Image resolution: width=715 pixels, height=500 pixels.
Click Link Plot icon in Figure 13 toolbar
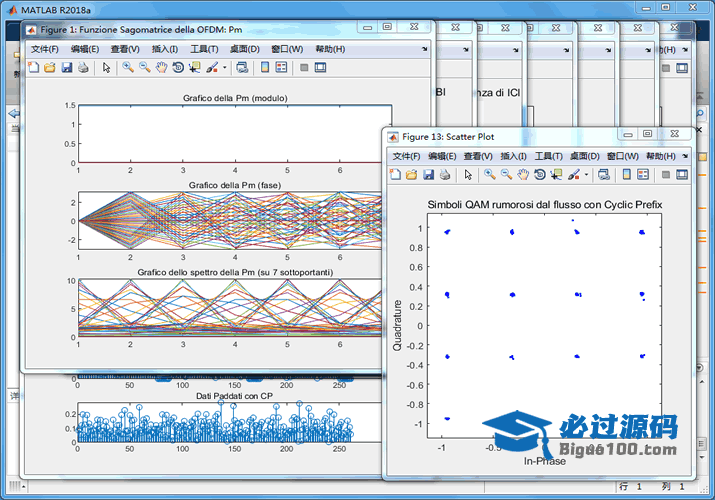tap(603, 175)
